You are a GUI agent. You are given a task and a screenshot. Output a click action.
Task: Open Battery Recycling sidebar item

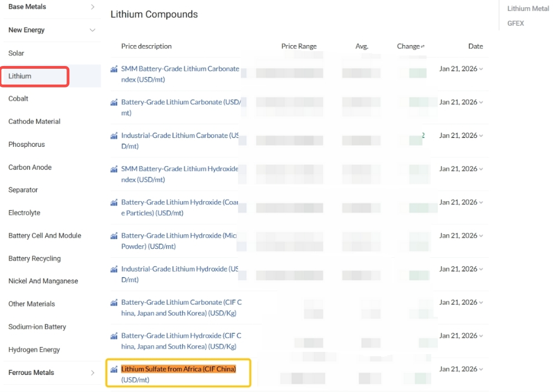coord(34,258)
